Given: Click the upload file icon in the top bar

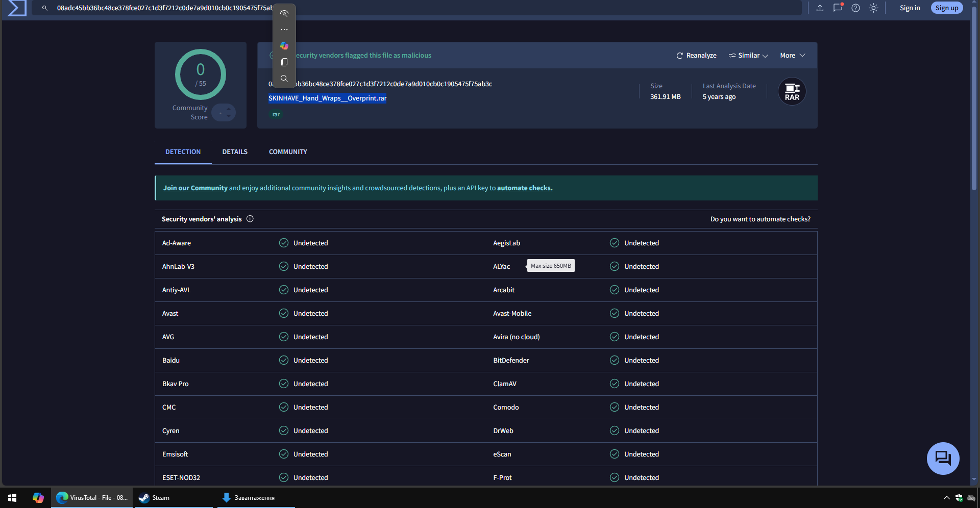Looking at the screenshot, I should pyautogui.click(x=820, y=8).
